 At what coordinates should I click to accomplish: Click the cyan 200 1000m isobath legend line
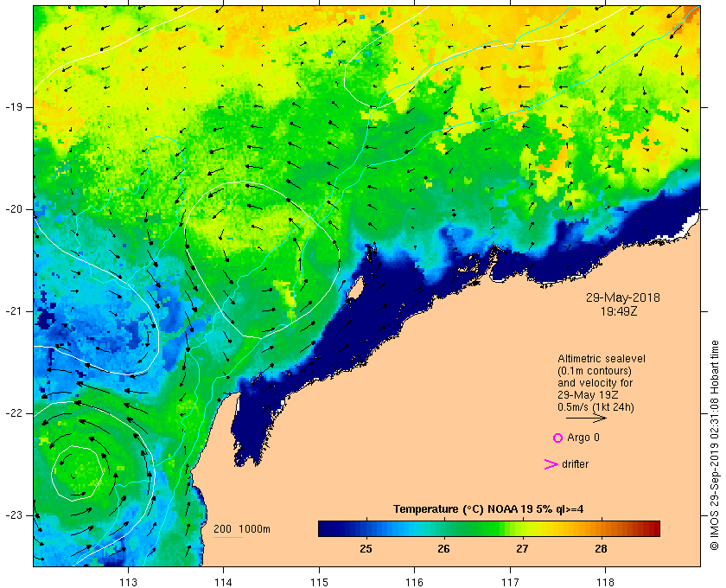click(228, 538)
